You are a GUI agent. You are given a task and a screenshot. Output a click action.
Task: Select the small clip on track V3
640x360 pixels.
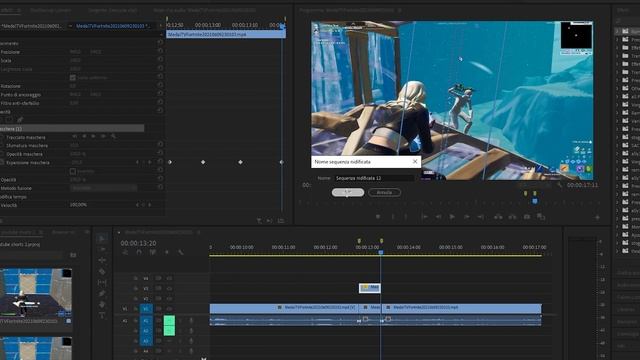coord(370,288)
